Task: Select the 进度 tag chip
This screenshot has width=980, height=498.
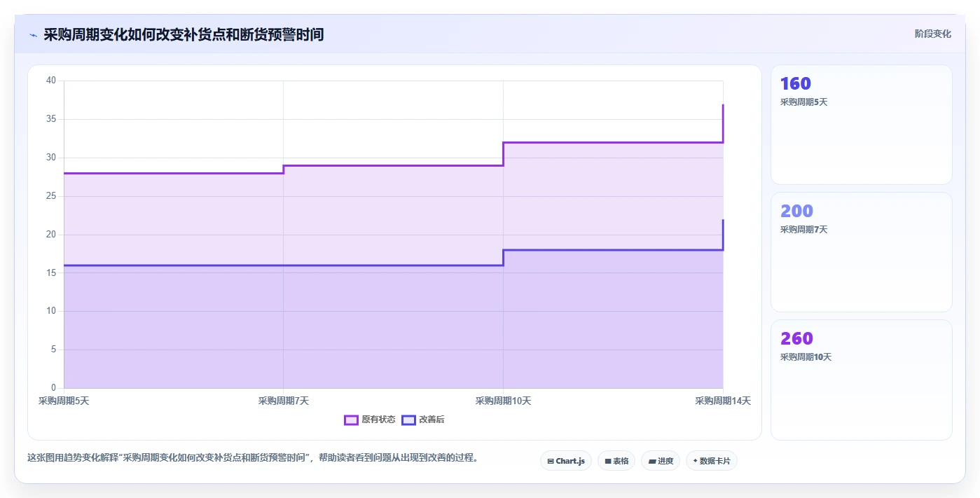Action: [661, 461]
